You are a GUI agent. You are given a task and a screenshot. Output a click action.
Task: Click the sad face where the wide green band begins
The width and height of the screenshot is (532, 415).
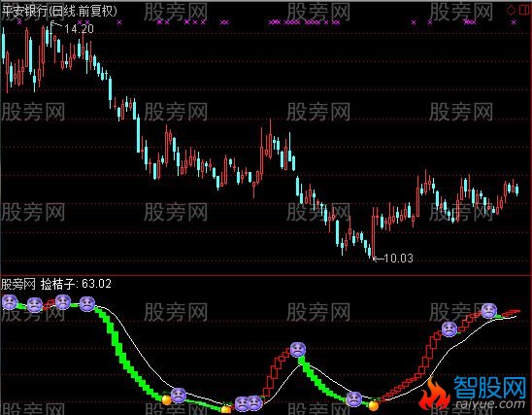[87, 303]
